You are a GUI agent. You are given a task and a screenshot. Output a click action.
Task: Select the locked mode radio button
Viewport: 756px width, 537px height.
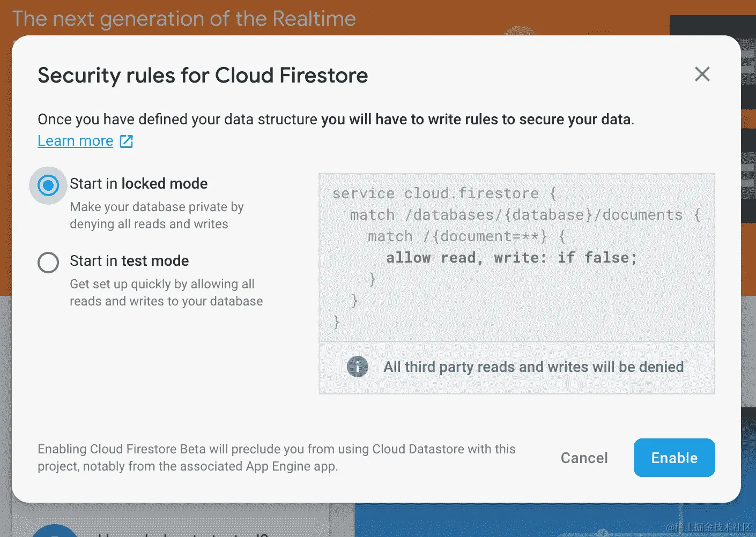coord(48,185)
